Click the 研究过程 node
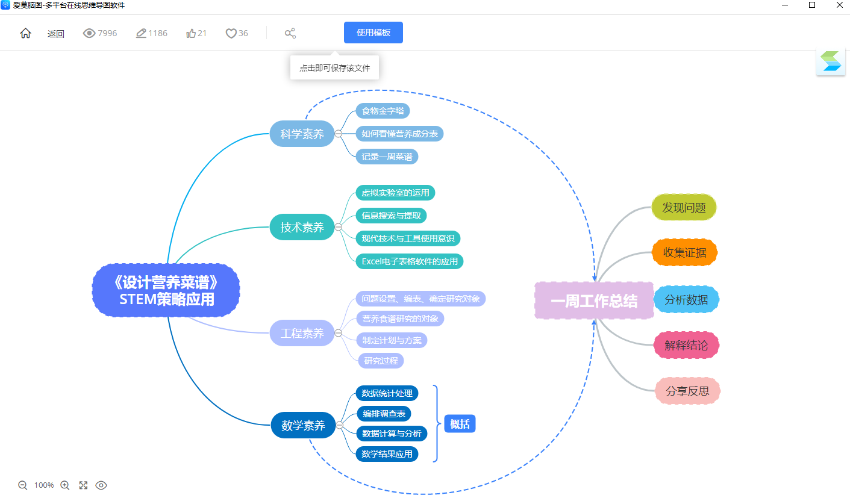This screenshot has width=850, height=504. pyautogui.click(x=381, y=361)
